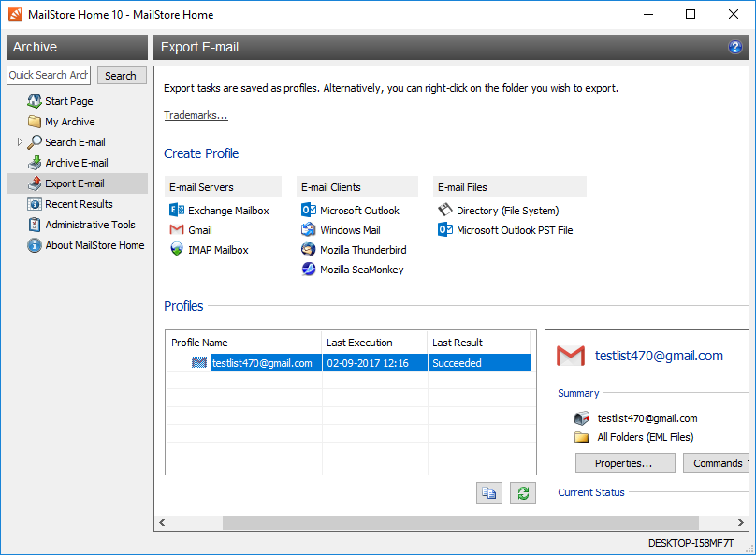Click the Windows Mail icon
756x555 pixels.
pos(309,230)
